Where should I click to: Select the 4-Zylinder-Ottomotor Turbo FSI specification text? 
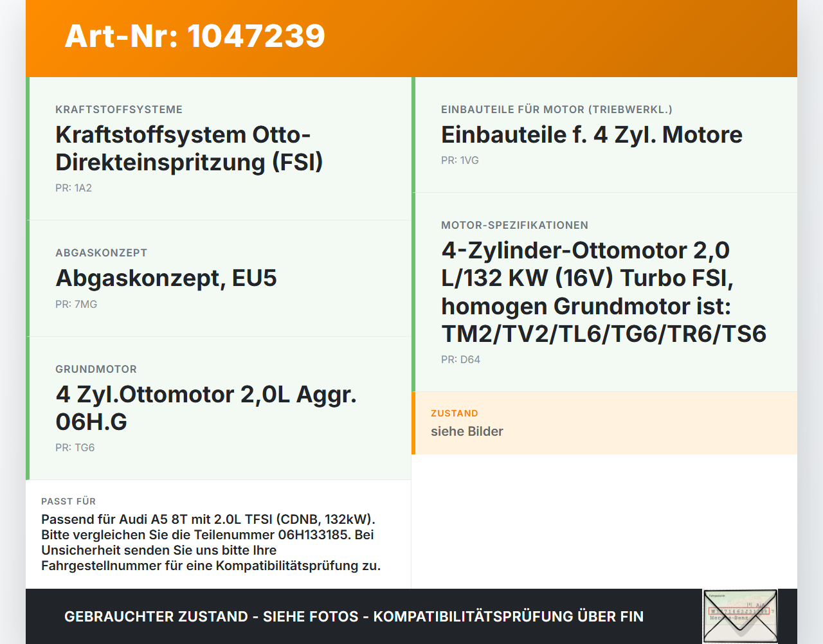coord(604,292)
